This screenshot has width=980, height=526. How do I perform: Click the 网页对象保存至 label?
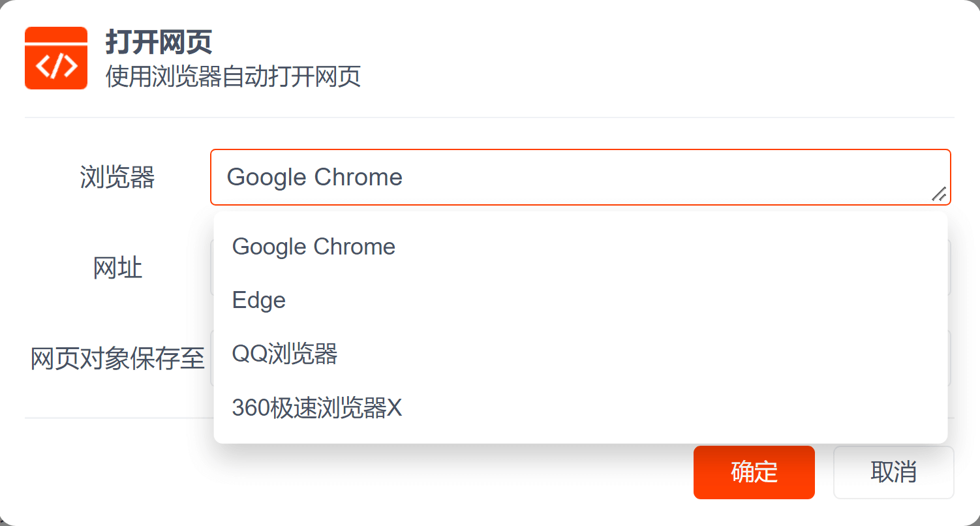click(x=117, y=358)
